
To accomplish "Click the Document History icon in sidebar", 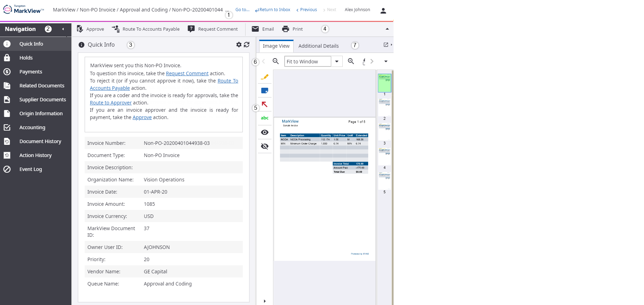I will coord(7,141).
